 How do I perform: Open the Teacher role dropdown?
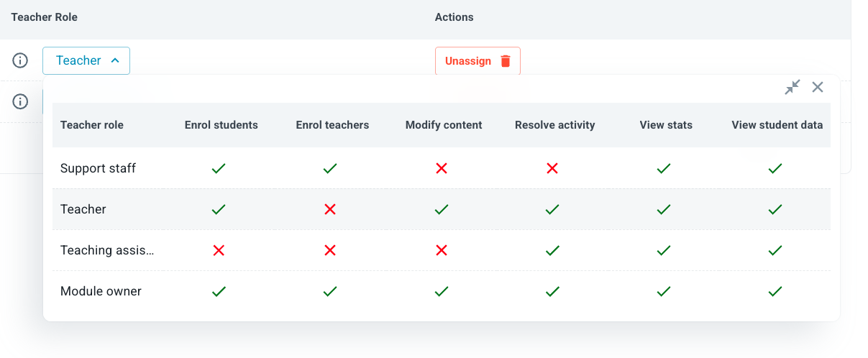coord(86,60)
